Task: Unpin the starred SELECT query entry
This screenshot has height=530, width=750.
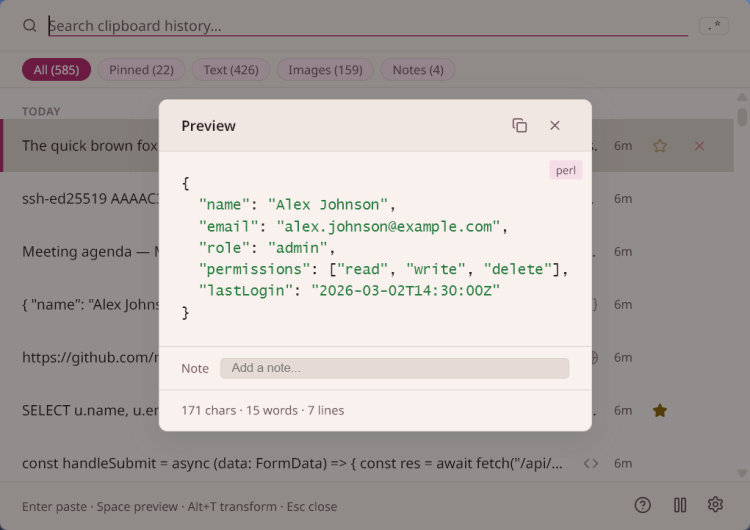Action: (x=660, y=410)
